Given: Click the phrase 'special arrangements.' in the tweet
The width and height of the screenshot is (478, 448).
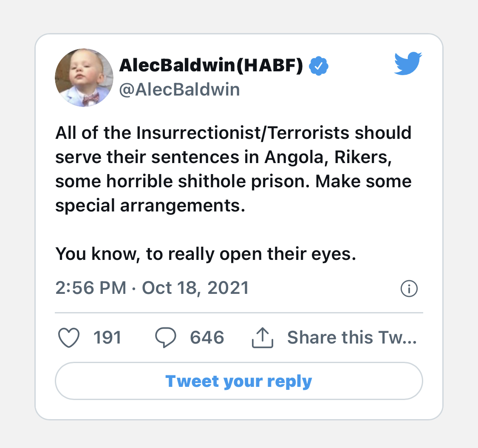Looking at the screenshot, I should [150, 206].
